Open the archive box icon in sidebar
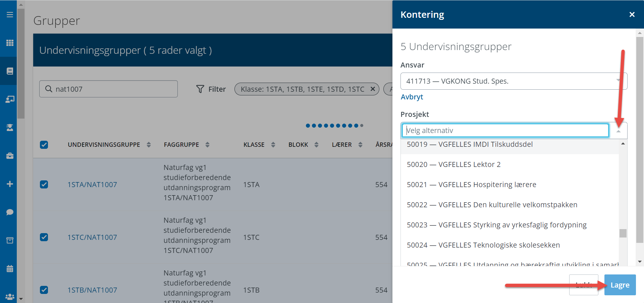Viewport: 644px width, 303px height. tap(10, 240)
